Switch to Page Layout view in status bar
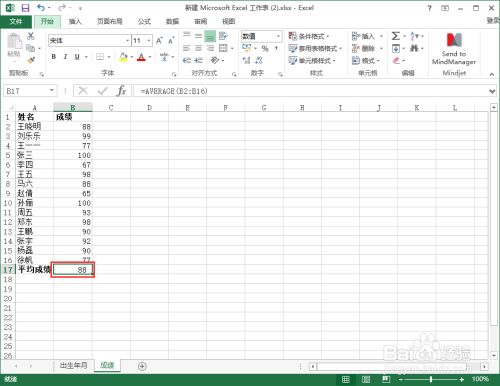This screenshot has height=386, width=500. [x=366, y=379]
